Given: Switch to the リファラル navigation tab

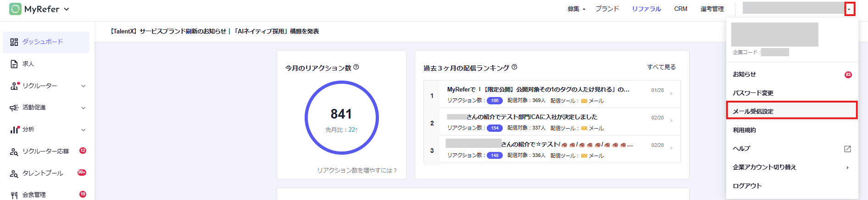Looking at the screenshot, I should [646, 9].
